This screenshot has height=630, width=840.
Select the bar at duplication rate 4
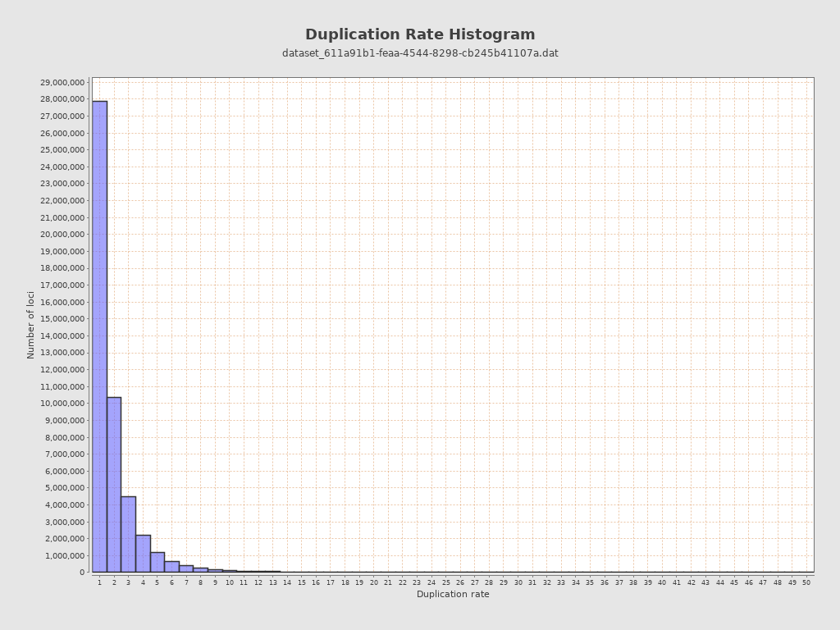coord(143,554)
